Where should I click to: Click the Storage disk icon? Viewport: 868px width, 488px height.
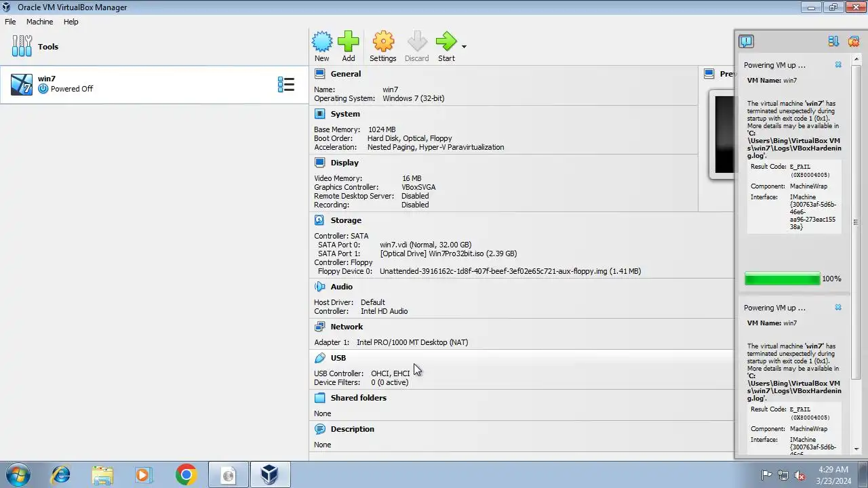320,220
